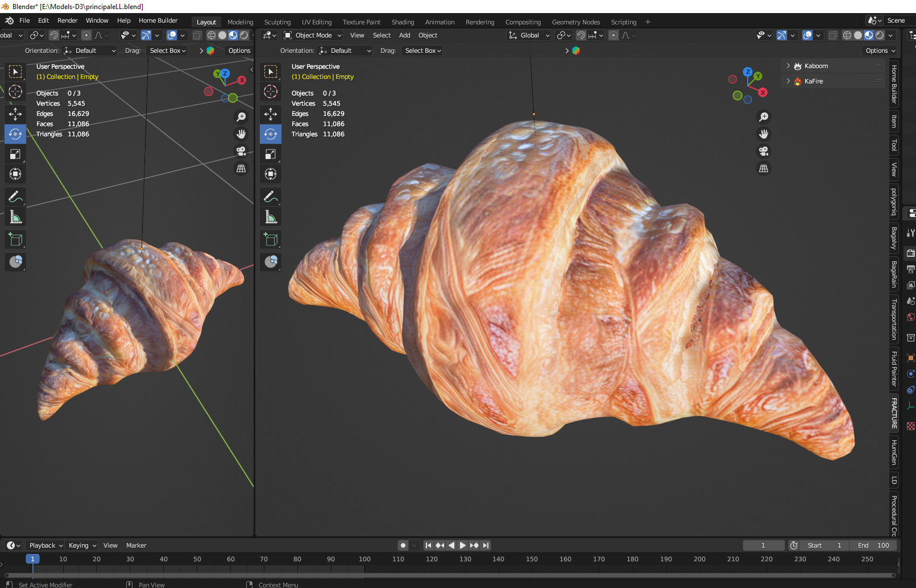Click the zoom magnifier in left viewport

click(241, 117)
